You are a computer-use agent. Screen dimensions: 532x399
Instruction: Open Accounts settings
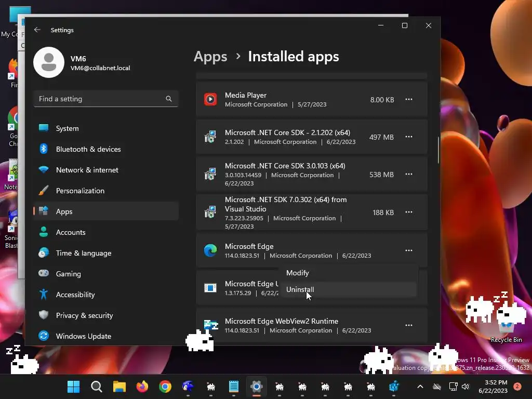(106, 232)
